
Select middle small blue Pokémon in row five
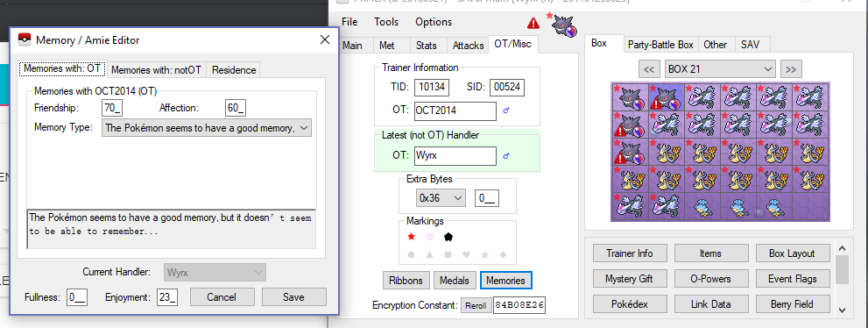tap(738, 205)
